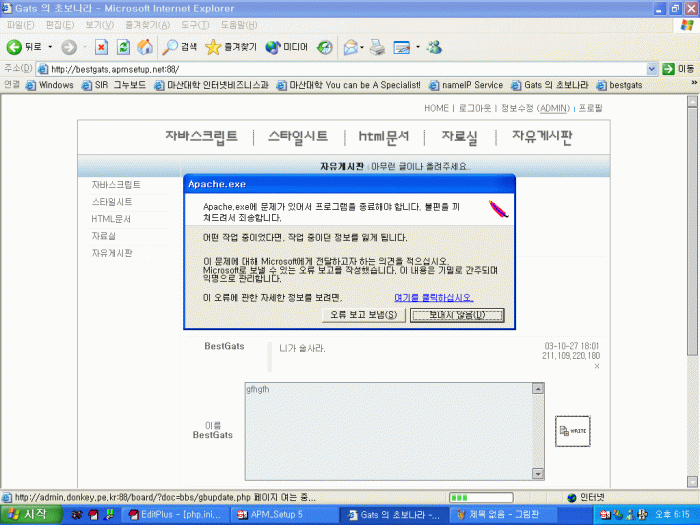
Task: Open the 도움말(H) menu
Action: (239, 25)
